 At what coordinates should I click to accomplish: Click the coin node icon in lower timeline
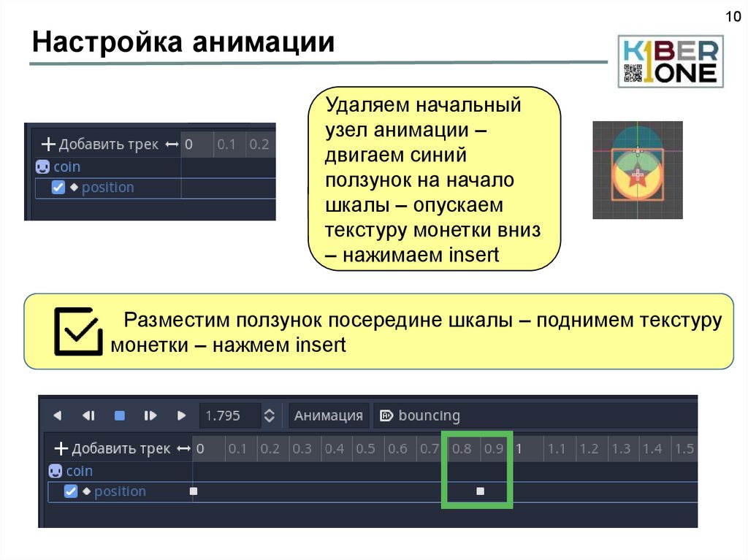click(x=55, y=471)
